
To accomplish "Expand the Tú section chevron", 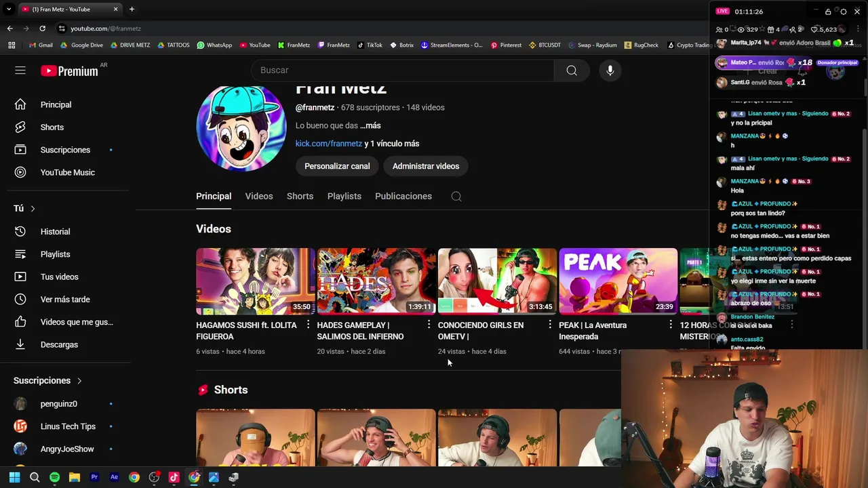I will click(33, 209).
